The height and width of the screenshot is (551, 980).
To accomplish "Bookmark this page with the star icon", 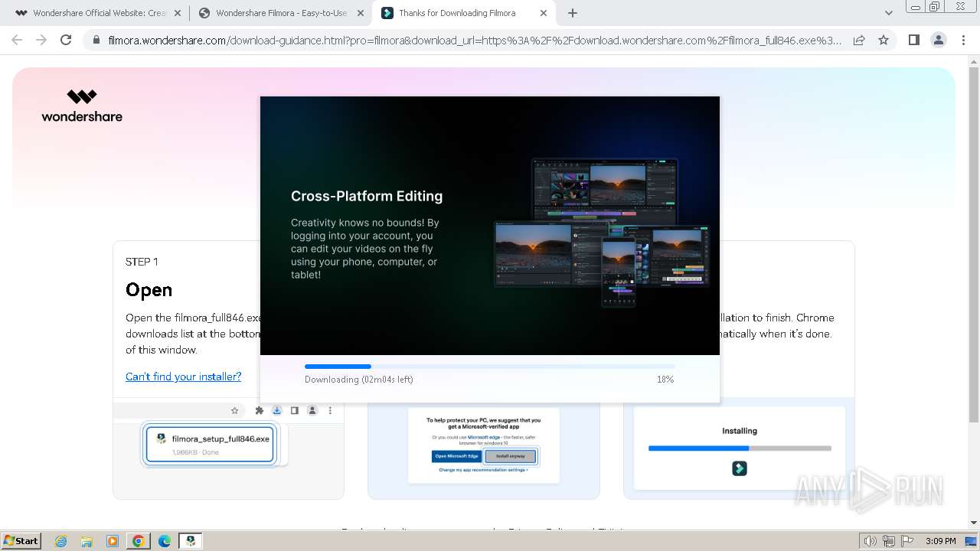I will pyautogui.click(x=884, y=40).
